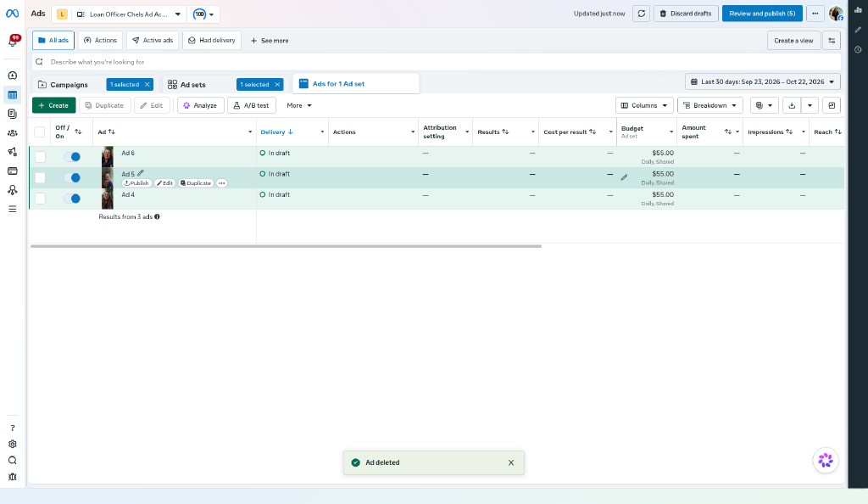This screenshot has height=504, width=868.
Task: Open the profile avatar menu
Action: pos(836,14)
